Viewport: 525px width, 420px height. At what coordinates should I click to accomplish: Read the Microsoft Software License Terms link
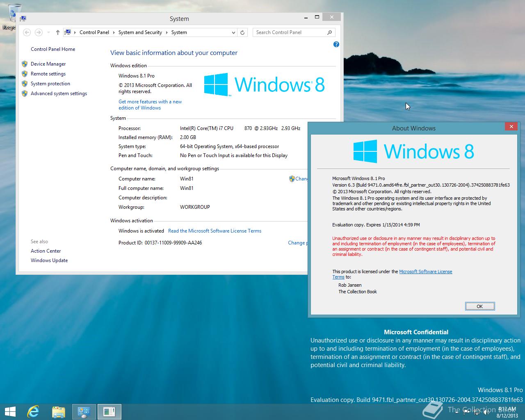[215, 231]
